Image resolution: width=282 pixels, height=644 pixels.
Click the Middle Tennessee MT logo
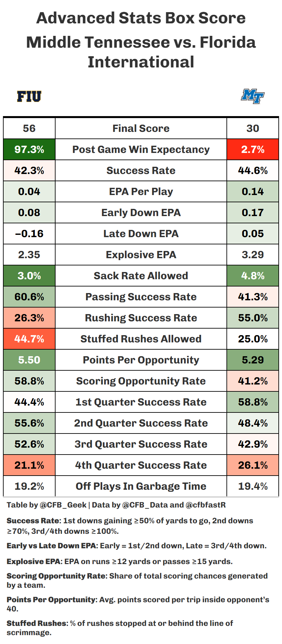(252, 96)
